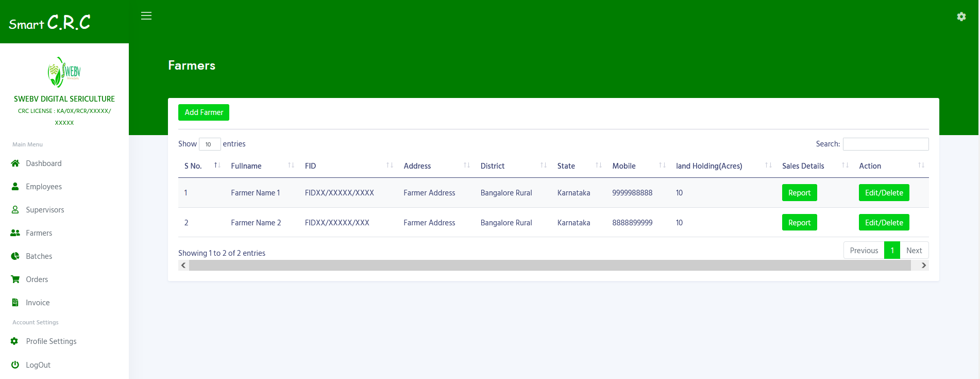Click the Employees person icon
This screenshot has width=980, height=379.
click(15, 187)
